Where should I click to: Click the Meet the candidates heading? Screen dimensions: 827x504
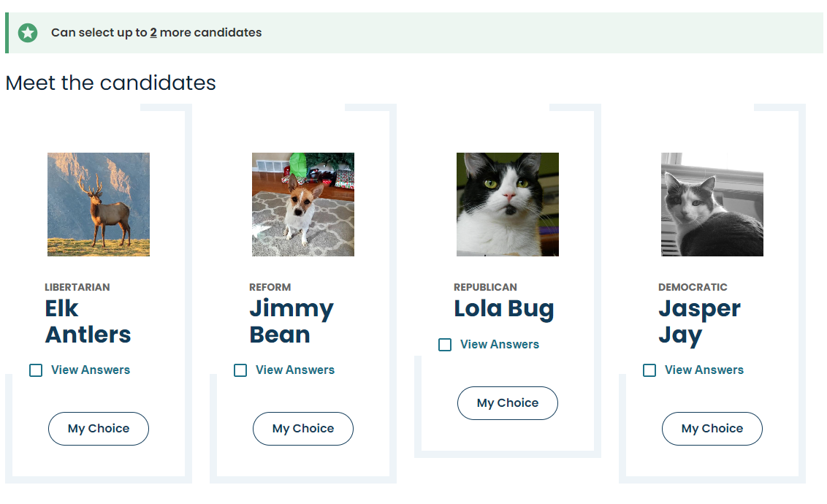pyautogui.click(x=111, y=83)
